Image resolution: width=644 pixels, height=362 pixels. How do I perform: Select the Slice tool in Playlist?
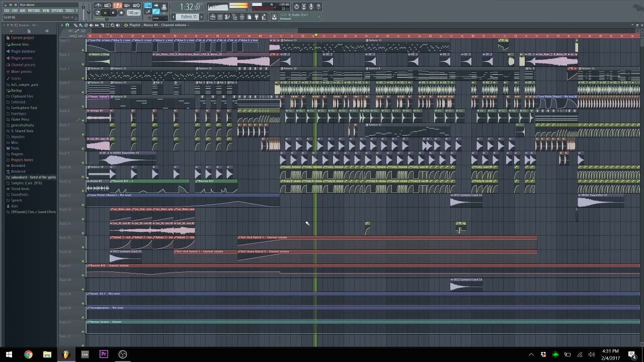point(102,25)
